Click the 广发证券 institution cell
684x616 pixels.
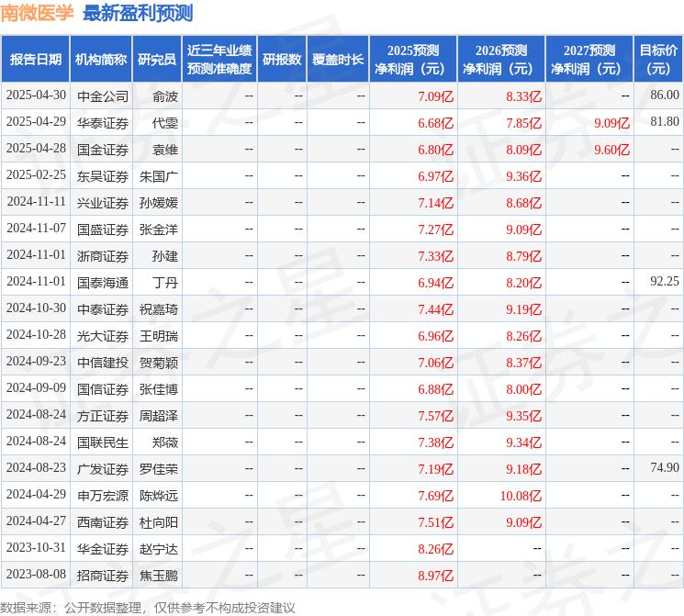click(x=103, y=468)
